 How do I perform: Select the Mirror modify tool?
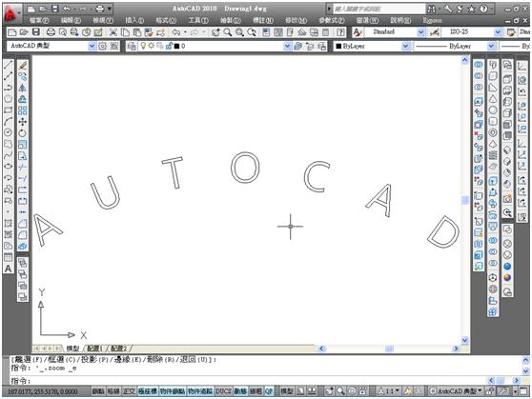pos(22,88)
